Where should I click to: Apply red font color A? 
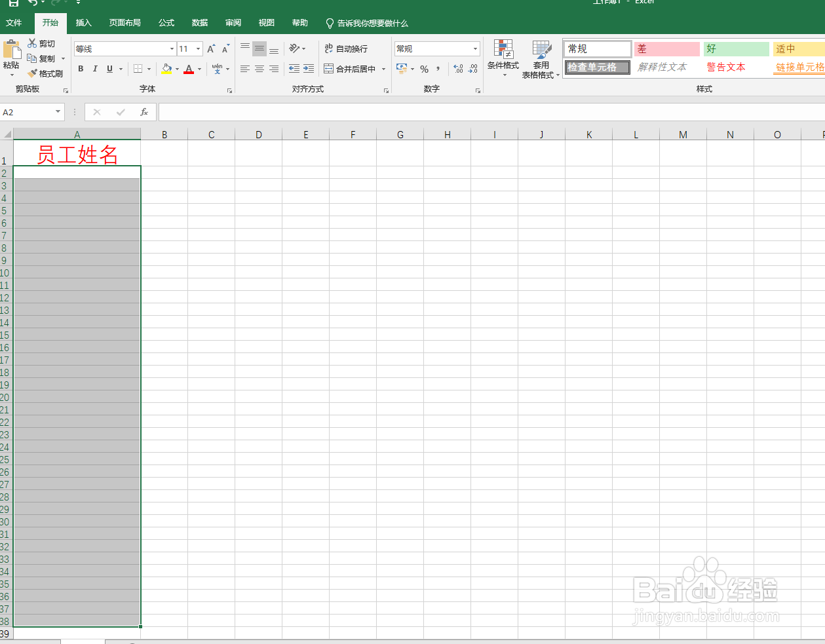pos(189,69)
